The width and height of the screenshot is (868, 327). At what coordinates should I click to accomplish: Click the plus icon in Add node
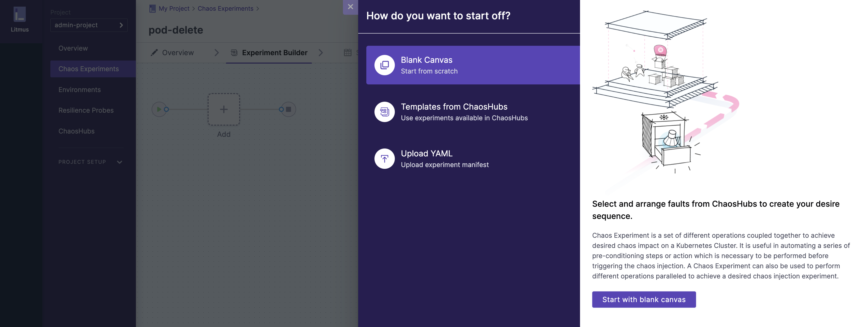(224, 109)
